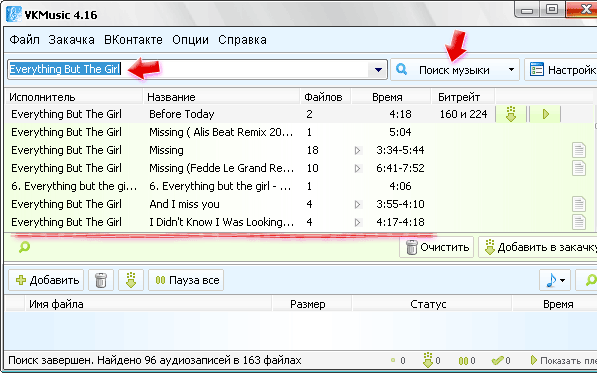Click the 160 и 224 bitrate cell

point(463,114)
